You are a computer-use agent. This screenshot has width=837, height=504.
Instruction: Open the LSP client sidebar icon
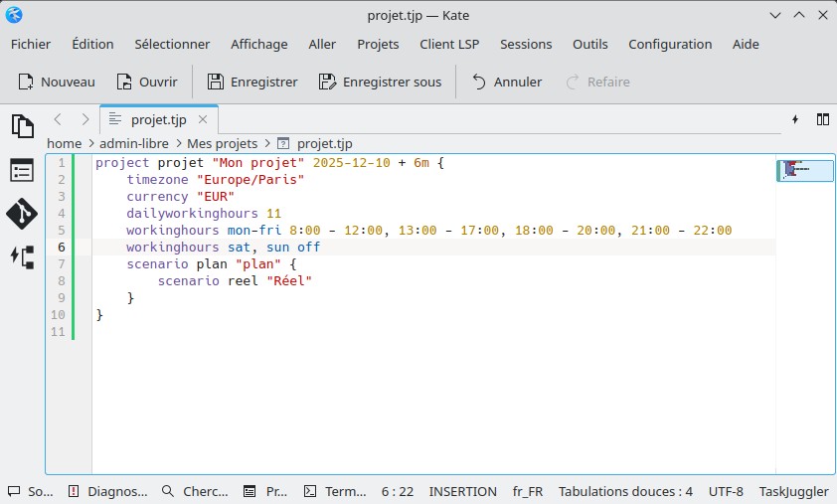tap(22, 256)
